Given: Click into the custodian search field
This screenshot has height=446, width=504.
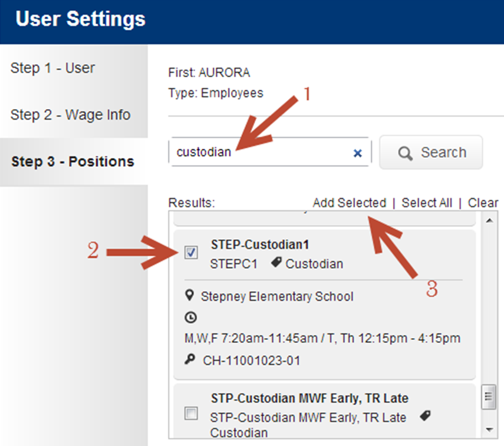Looking at the screenshot, I should (261, 152).
